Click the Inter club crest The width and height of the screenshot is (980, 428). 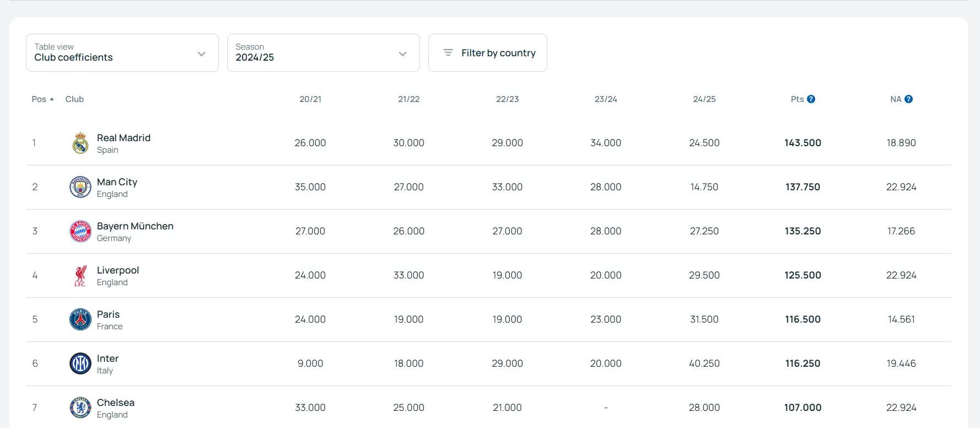click(x=80, y=363)
